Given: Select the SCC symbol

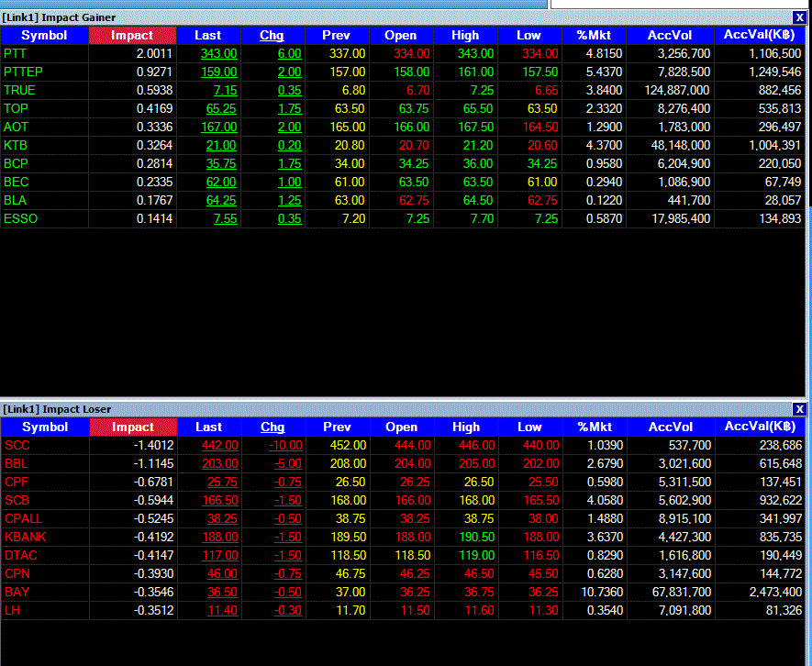Looking at the screenshot, I should [x=17, y=446].
